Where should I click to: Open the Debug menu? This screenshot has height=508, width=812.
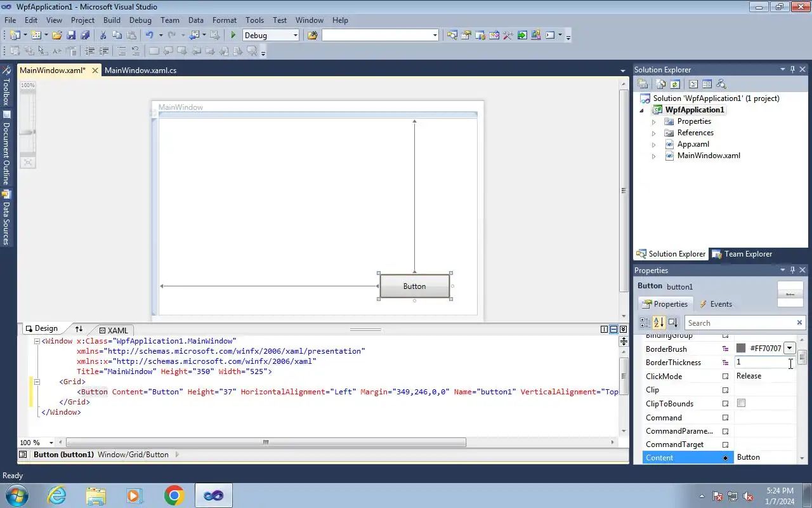click(140, 20)
